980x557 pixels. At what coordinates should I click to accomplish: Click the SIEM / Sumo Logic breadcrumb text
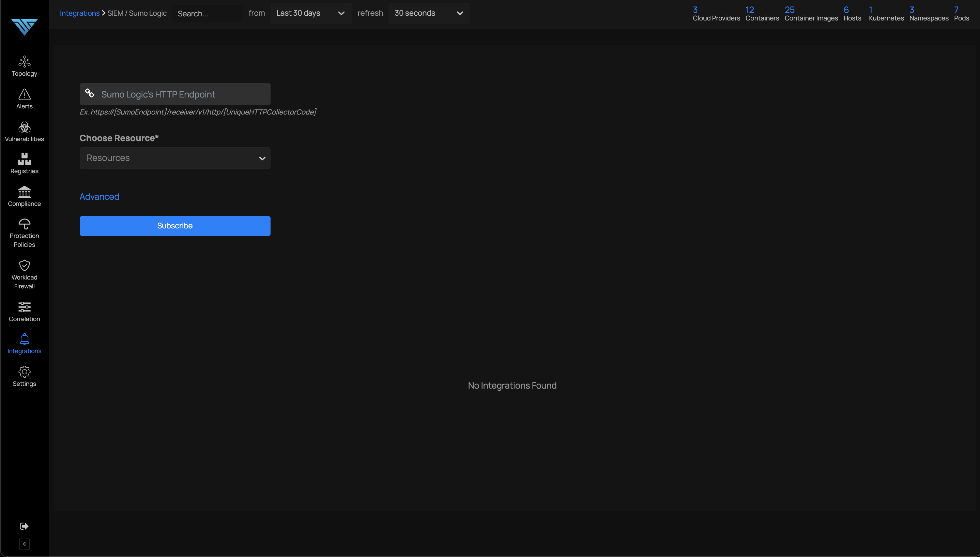point(137,13)
